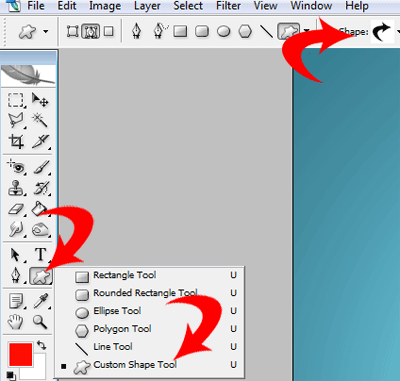Select Rounded Rectangle shape in options bar

pyautogui.click(x=202, y=32)
